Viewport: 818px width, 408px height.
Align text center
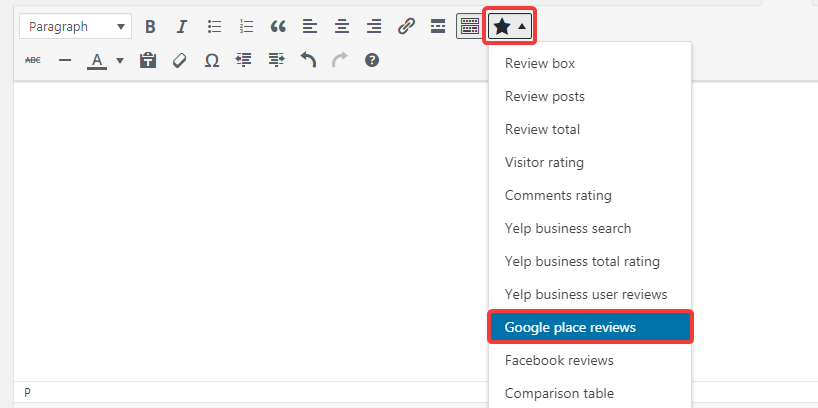(342, 27)
